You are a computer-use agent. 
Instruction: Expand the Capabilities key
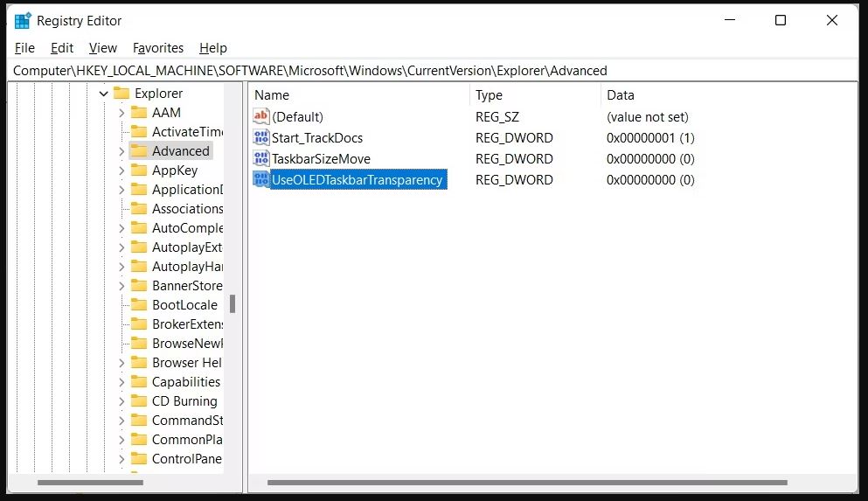click(122, 382)
